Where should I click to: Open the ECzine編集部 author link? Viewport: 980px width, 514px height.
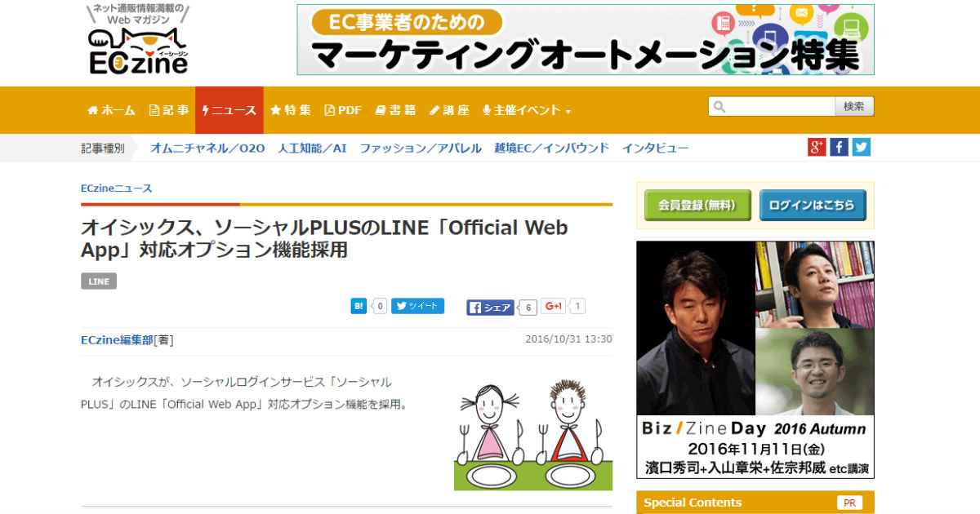click(117, 340)
